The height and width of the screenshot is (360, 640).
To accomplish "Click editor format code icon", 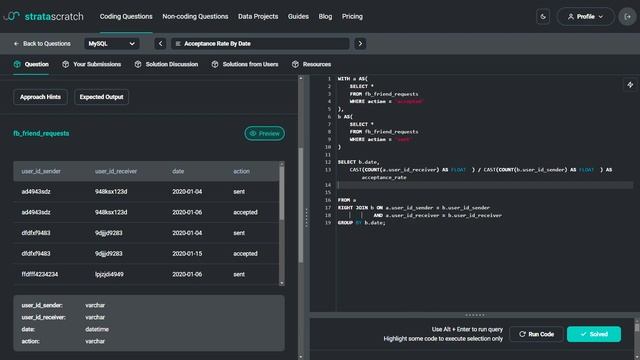I will click(x=630, y=85).
